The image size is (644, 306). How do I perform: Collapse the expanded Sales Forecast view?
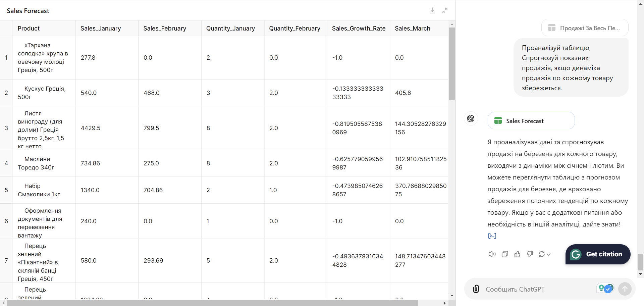coord(445,11)
